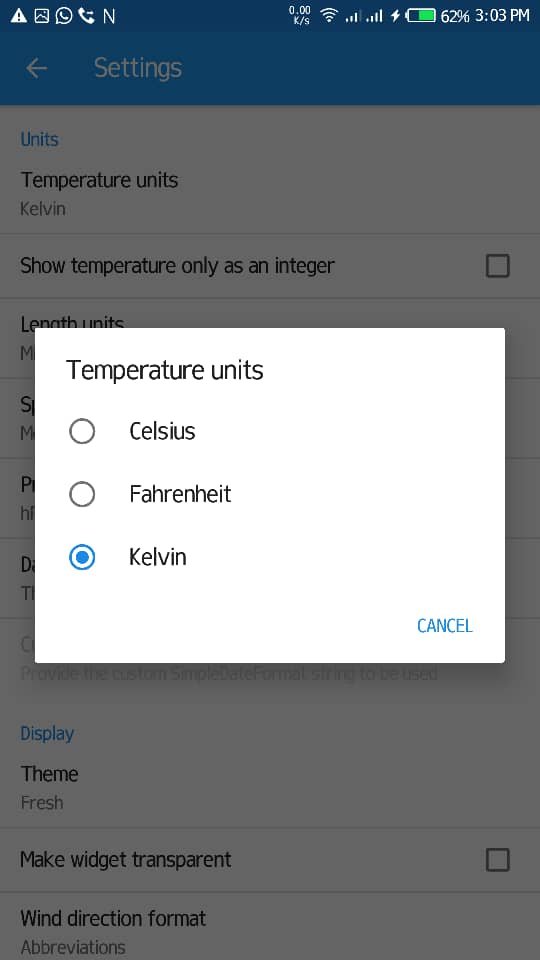Viewport: 540px width, 960px height.
Task: Open the Temperature units setting
Action: point(270,194)
